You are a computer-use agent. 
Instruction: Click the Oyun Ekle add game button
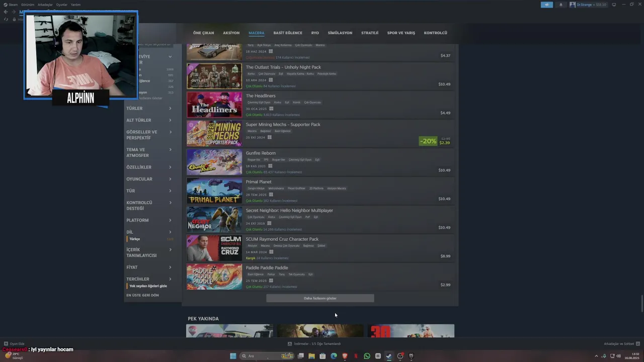[14, 344]
